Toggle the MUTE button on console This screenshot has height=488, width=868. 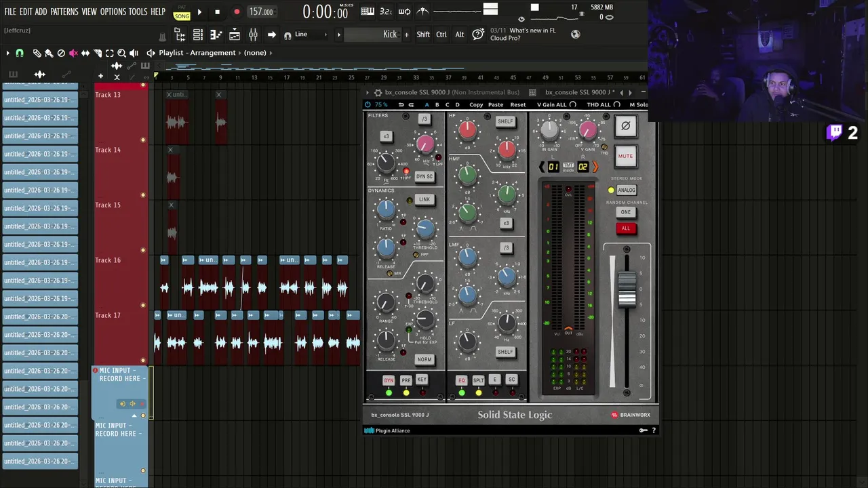pos(625,156)
